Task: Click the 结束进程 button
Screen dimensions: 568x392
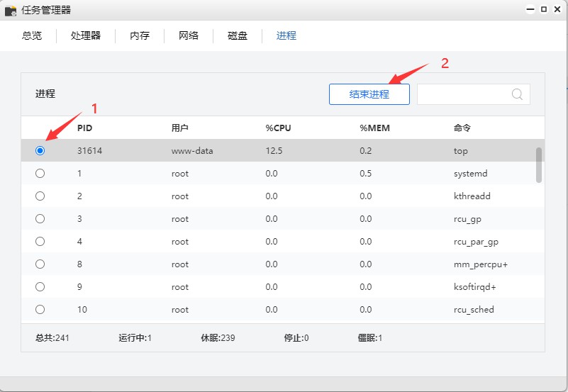Action: pos(369,94)
